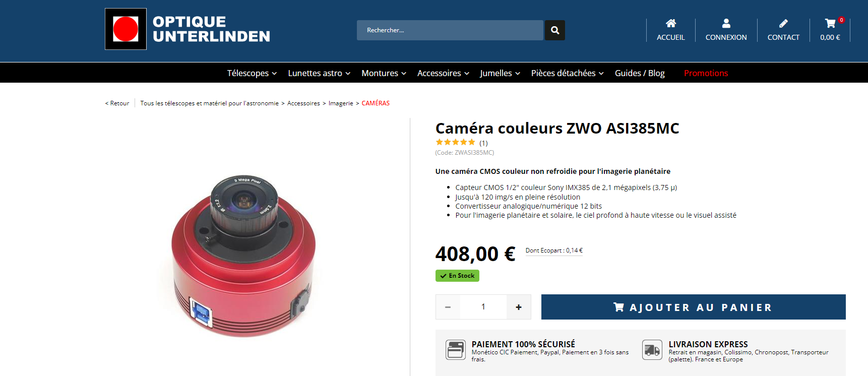Open the Accueil home icon

(670, 23)
